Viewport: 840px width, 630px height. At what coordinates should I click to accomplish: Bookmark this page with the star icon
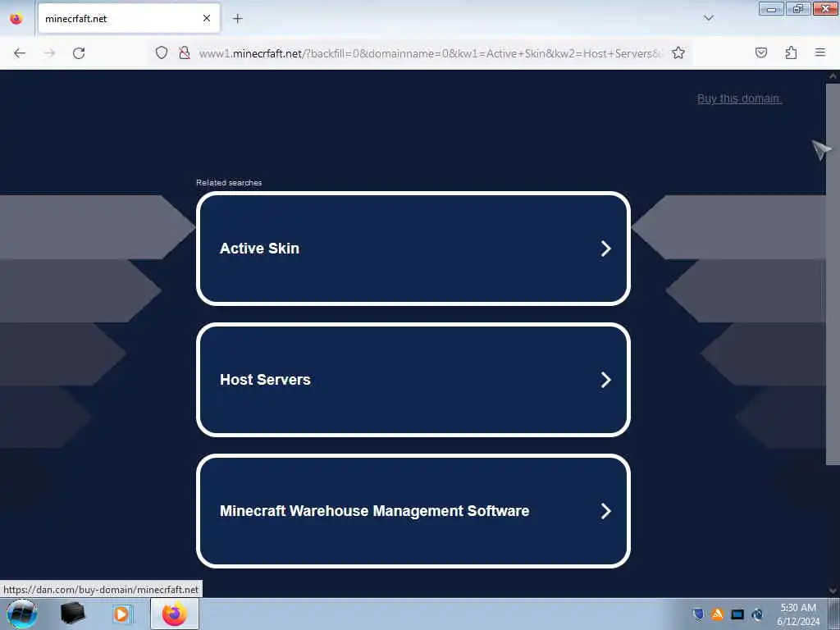pyautogui.click(x=678, y=53)
